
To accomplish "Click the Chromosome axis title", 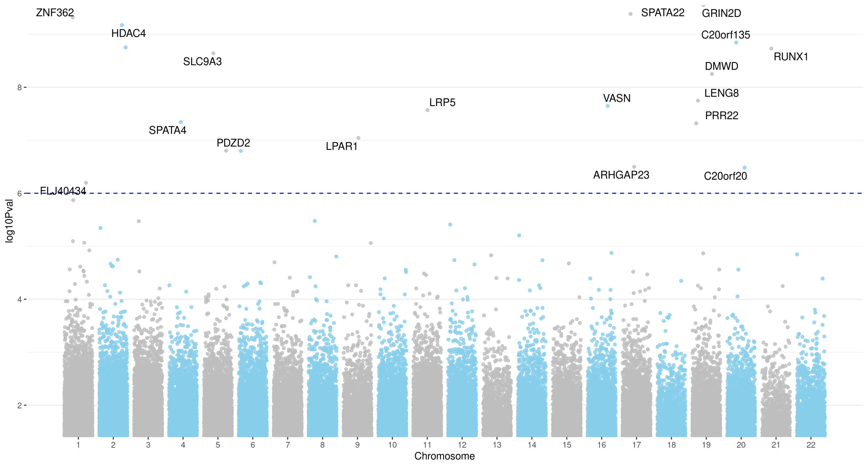I will (x=444, y=456).
